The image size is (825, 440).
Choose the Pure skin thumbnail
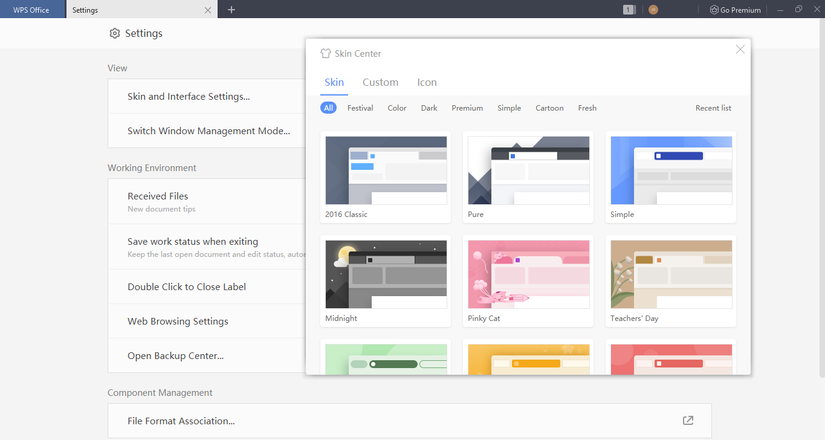coord(528,171)
